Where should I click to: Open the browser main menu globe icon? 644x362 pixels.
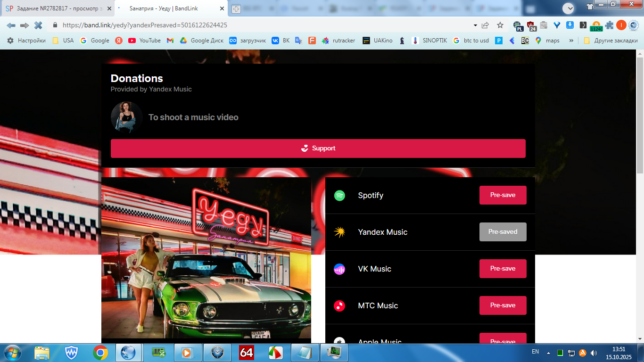pos(633,25)
